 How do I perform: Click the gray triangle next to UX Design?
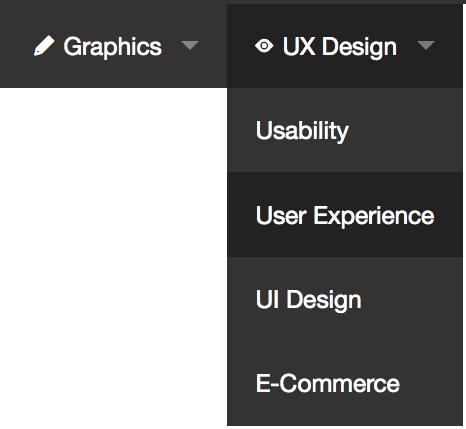[x=426, y=45]
